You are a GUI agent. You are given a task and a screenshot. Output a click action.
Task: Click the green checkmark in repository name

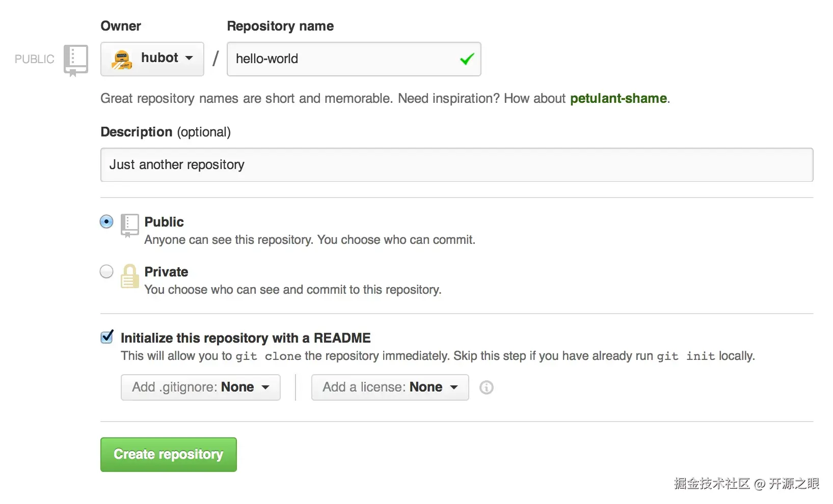point(467,59)
